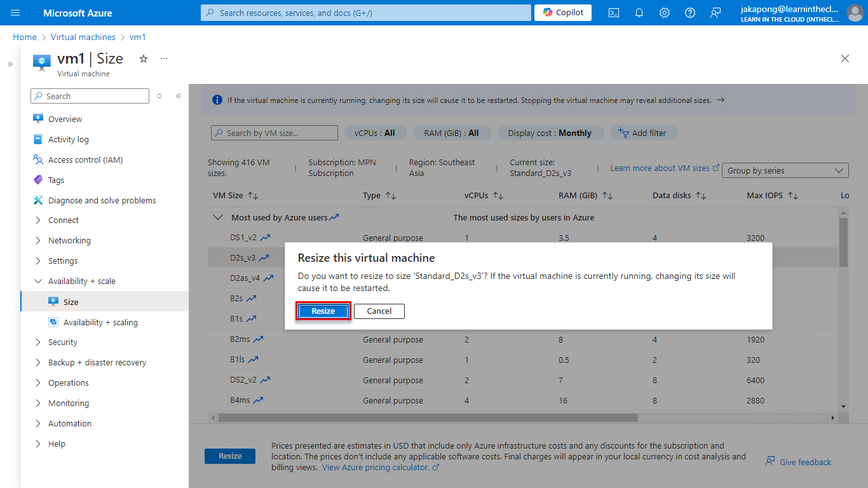Viewport: 868px width, 488px height.
Task: Open the Group by series dropdown
Action: 785,170
